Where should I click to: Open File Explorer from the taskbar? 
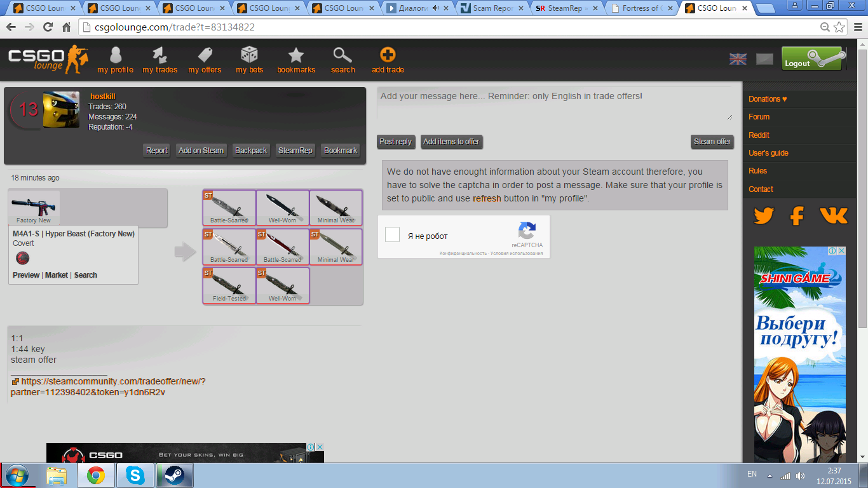[57, 475]
